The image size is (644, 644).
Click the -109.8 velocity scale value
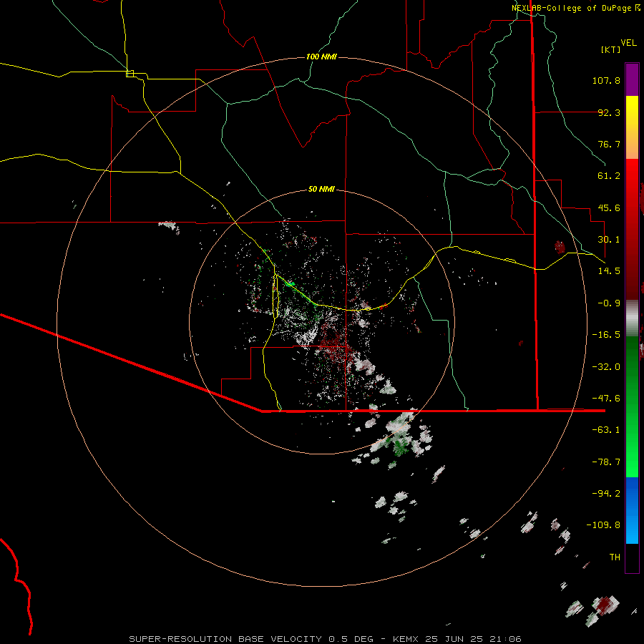603,525
